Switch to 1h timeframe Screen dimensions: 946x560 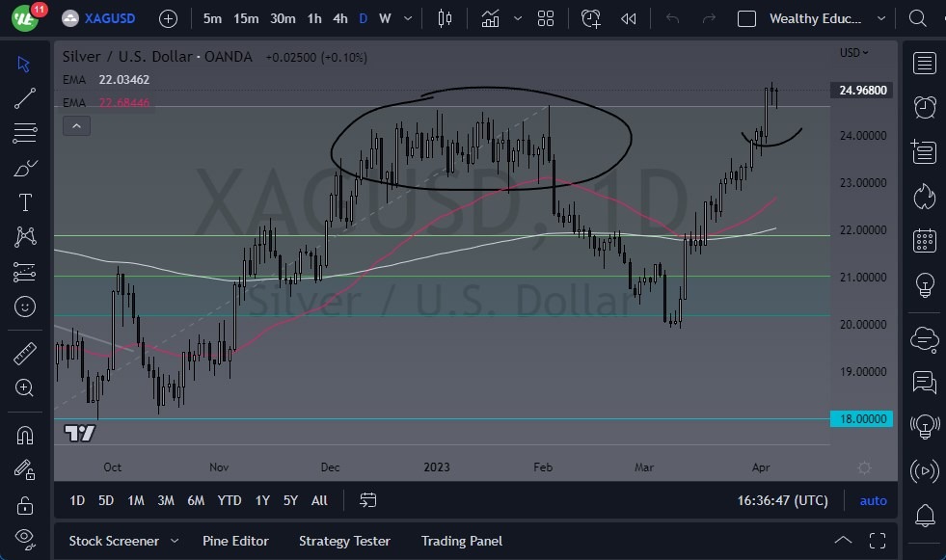tap(314, 18)
